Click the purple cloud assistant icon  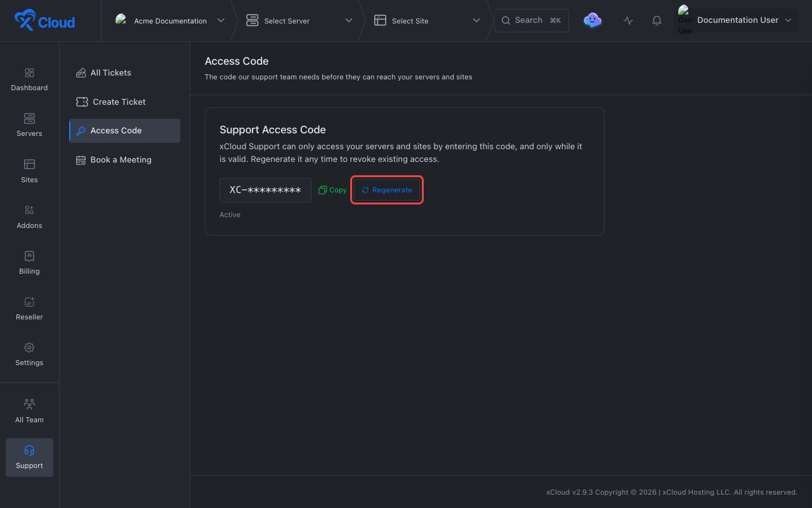pyautogui.click(x=593, y=20)
